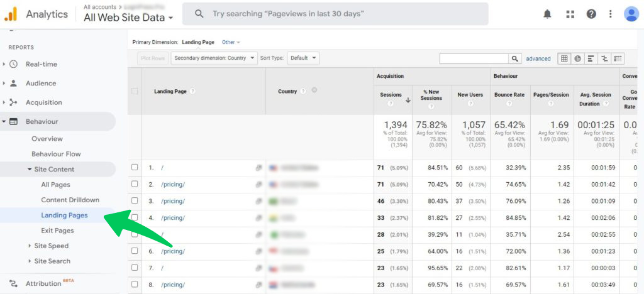This screenshot has height=294, width=644.
Task: Tick the checkbox for row 1
Action: [x=135, y=168]
